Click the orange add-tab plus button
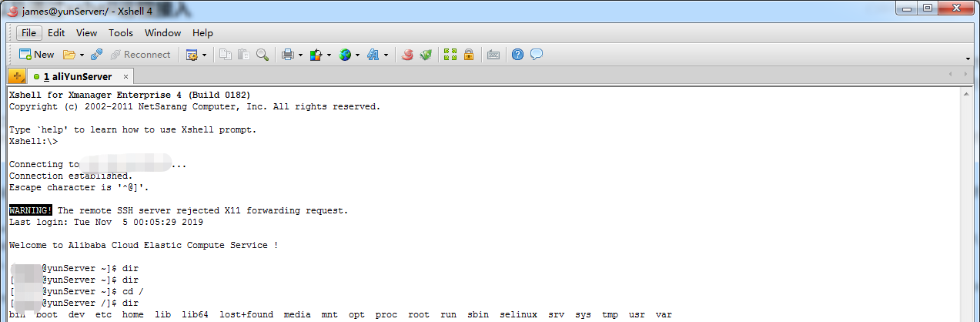The image size is (980, 322). [x=18, y=76]
